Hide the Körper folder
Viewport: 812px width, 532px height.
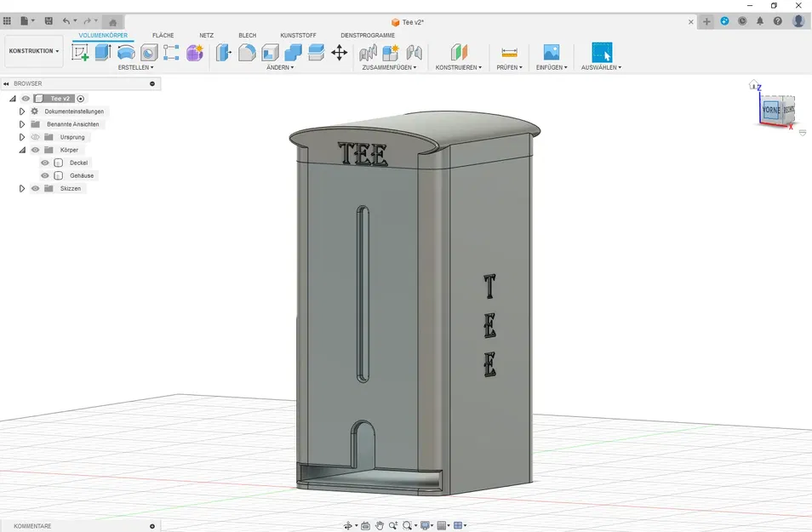click(x=35, y=150)
